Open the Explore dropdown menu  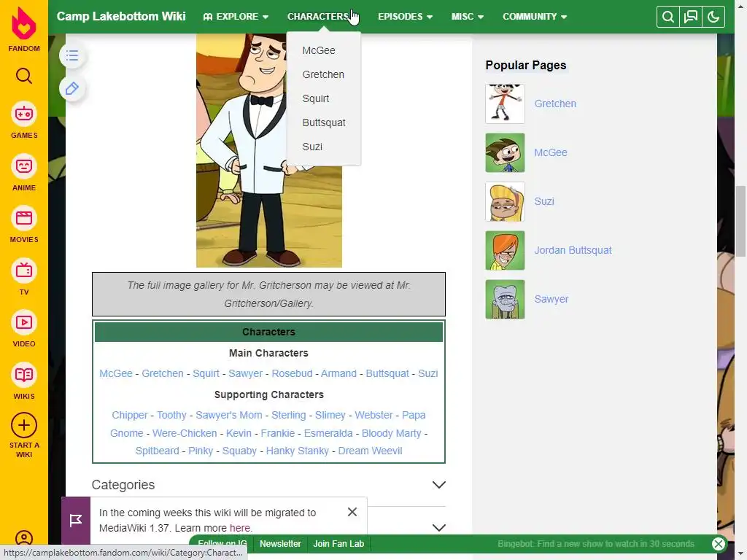click(x=236, y=17)
